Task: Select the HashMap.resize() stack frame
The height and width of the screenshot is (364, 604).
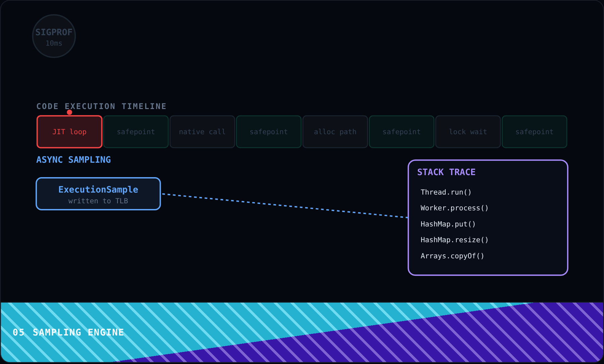Action: 454,240
